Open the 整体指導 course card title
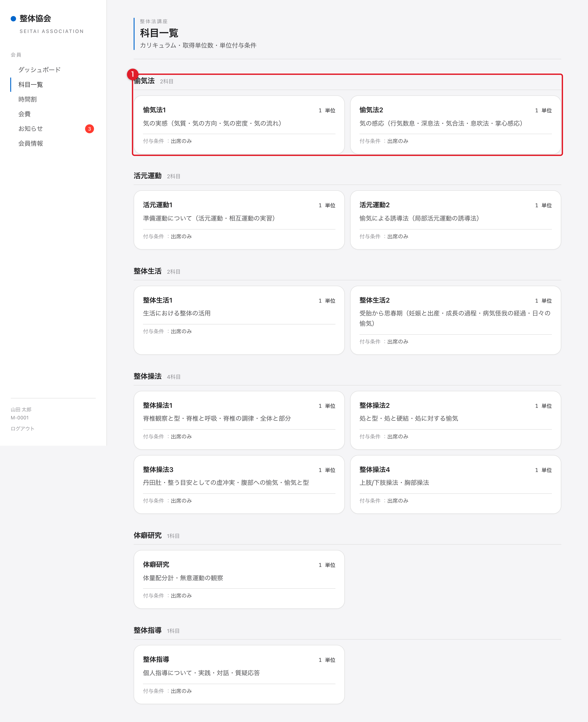This screenshot has height=722, width=588. click(156, 659)
